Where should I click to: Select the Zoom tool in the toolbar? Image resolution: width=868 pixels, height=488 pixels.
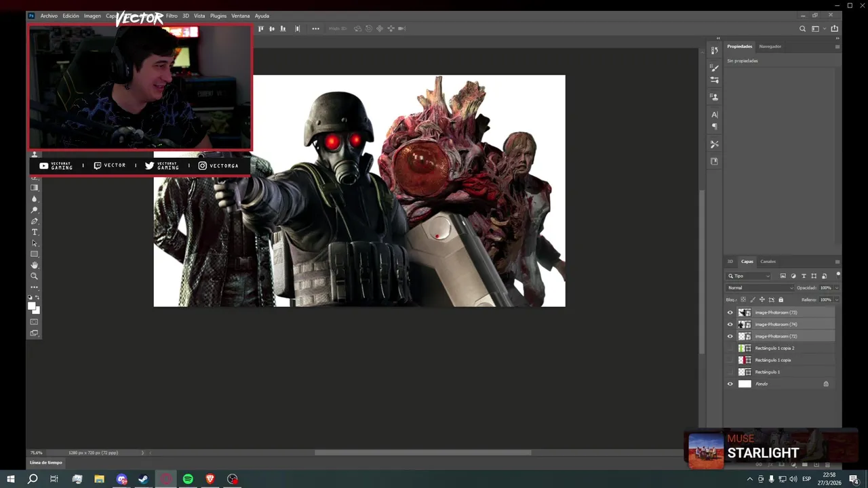(35, 276)
